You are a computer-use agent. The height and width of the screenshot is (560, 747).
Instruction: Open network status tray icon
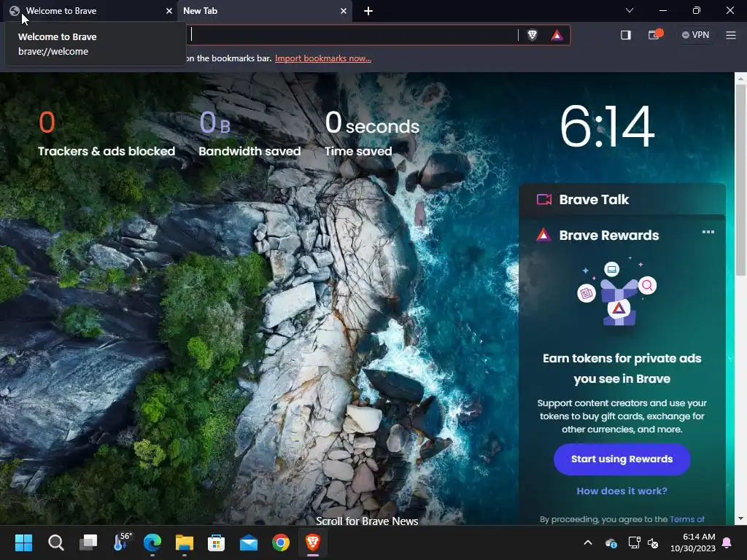[x=634, y=542]
